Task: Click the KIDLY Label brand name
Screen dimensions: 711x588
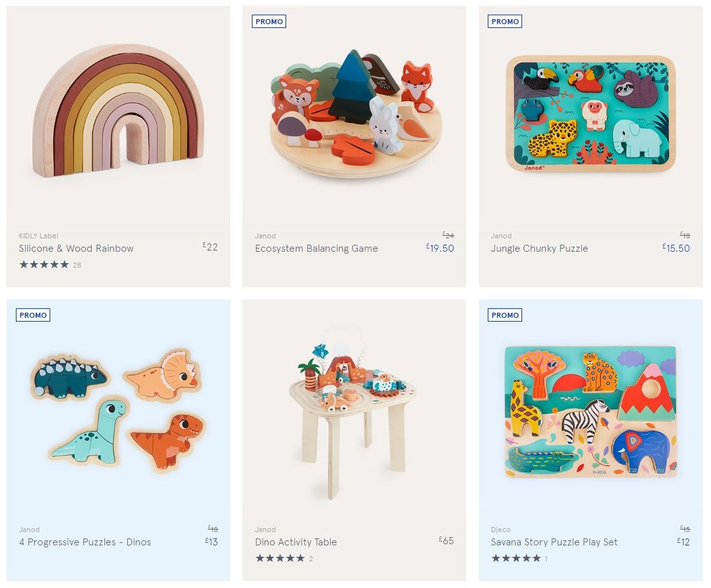Action: [38, 236]
